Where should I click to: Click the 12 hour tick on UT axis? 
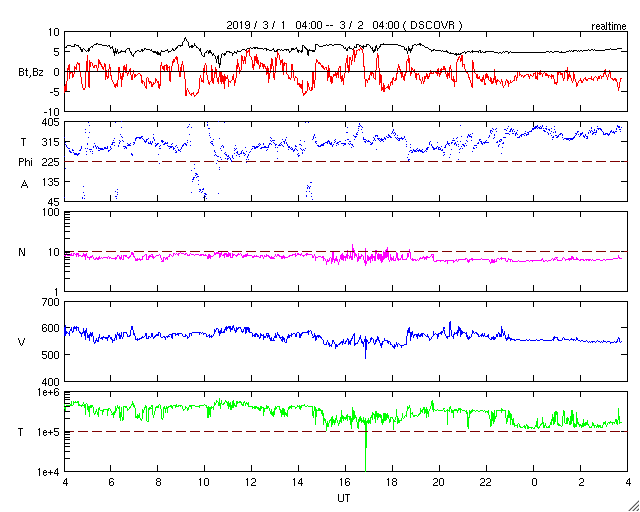(252, 482)
